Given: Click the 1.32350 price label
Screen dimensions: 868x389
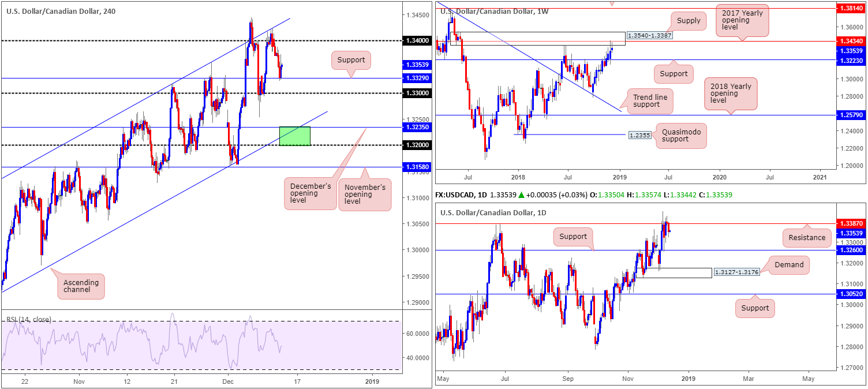Looking at the screenshot, I should click(x=417, y=126).
